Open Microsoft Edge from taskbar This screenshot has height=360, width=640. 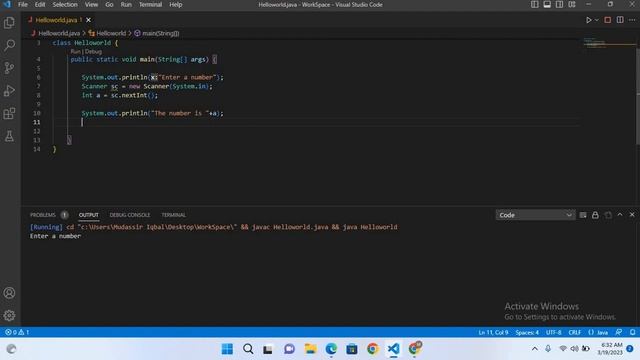click(x=331, y=349)
